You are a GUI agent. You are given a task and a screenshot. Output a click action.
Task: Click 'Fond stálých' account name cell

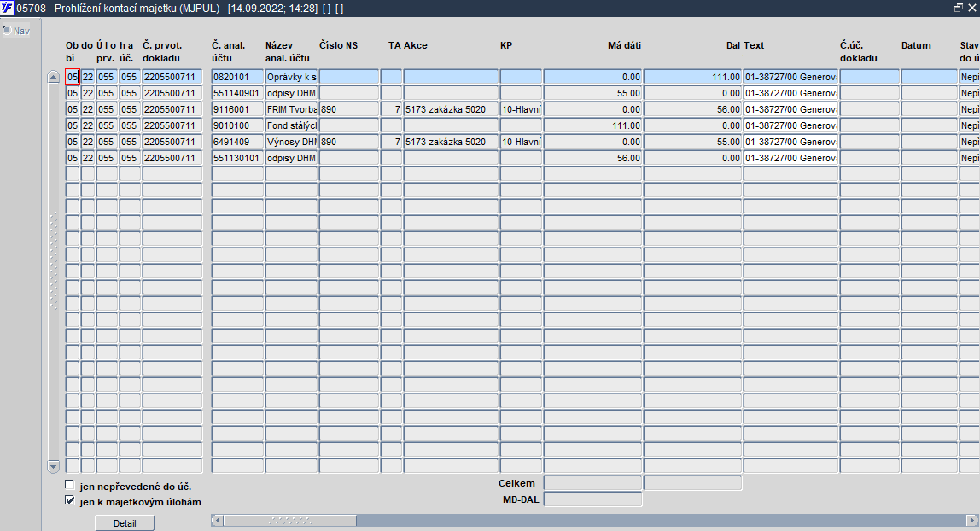[291, 125]
